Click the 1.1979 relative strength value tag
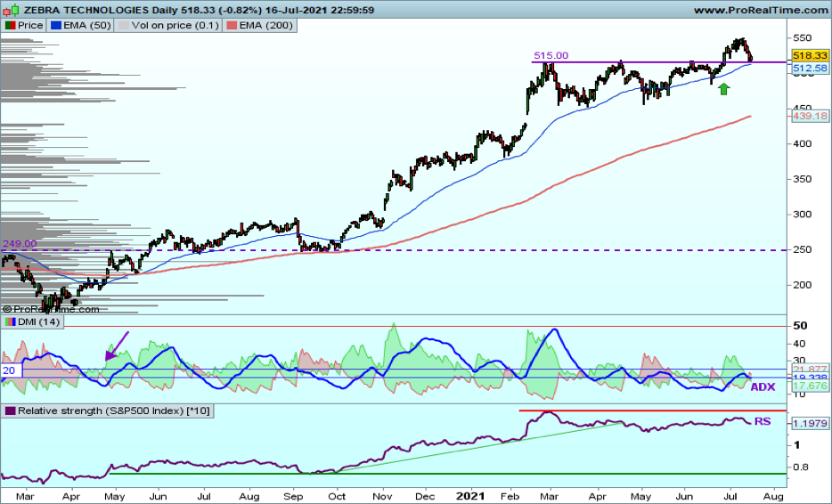The image size is (832, 504). pos(810,423)
